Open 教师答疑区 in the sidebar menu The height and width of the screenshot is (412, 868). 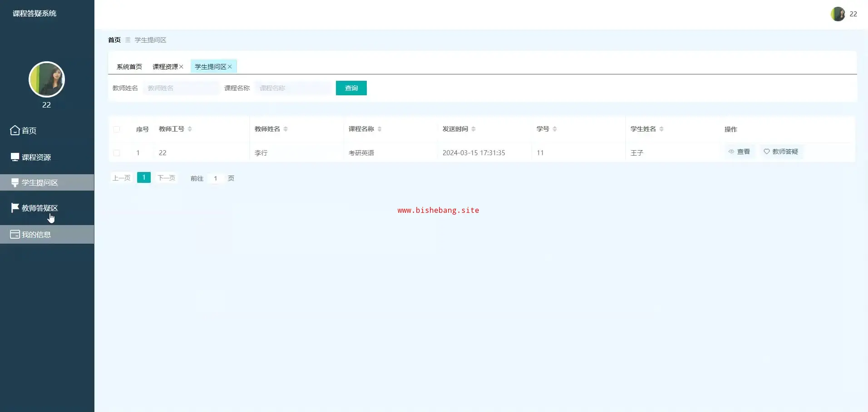(47, 208)
